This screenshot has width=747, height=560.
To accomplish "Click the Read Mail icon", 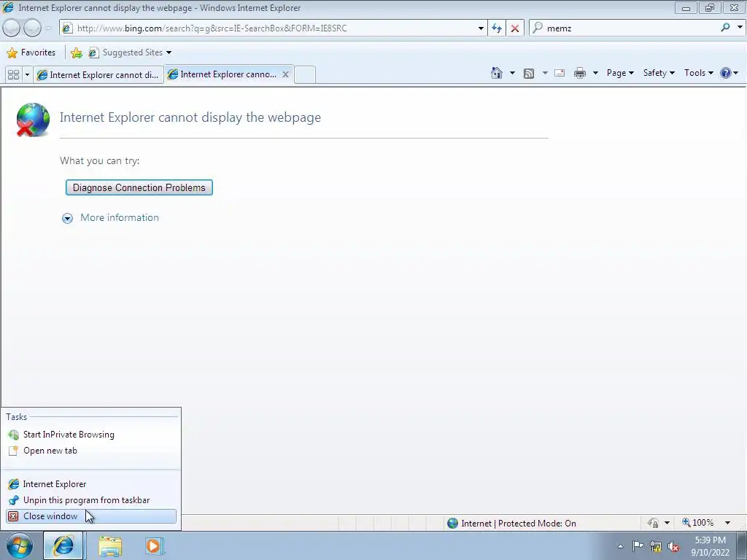I will [x=560, y=73].
